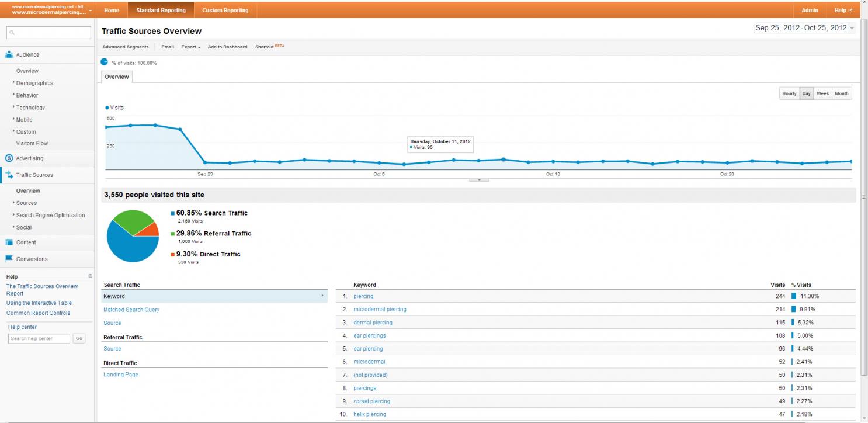
Task: Select Hourly graph granularity
Action: pos(789,93)
